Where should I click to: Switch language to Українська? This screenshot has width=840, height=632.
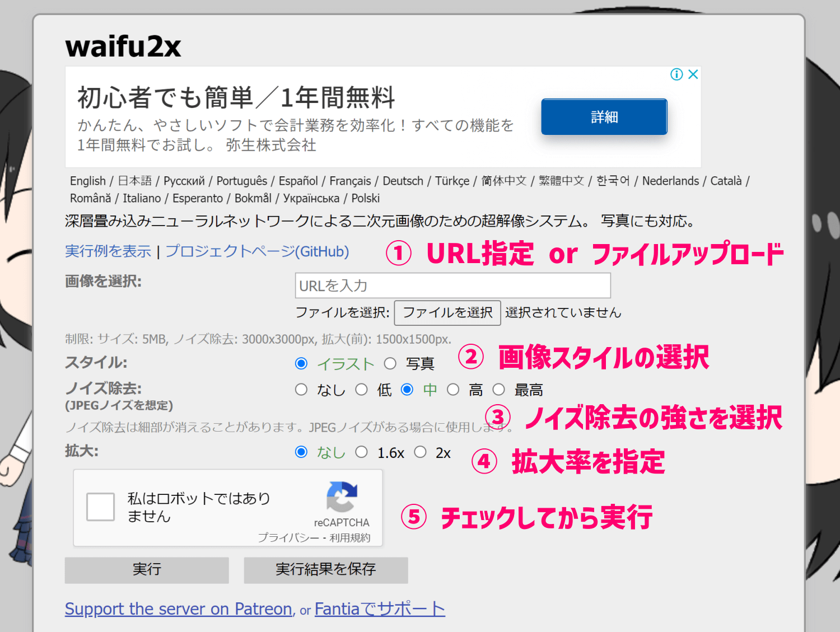pos(311,198)
